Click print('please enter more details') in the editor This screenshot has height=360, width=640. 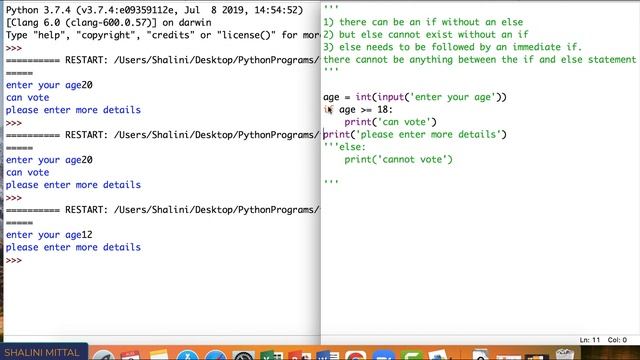pos(415,135)
